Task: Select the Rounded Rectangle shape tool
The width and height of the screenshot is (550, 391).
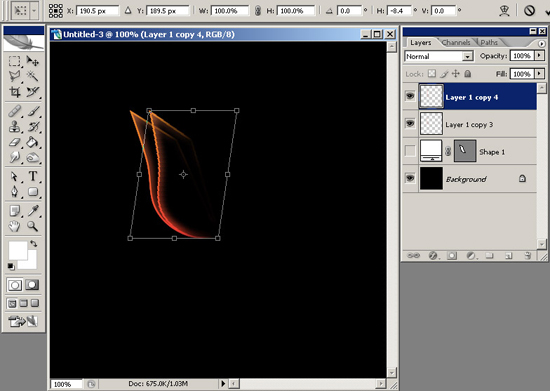Action: click(x=33, y=192)
